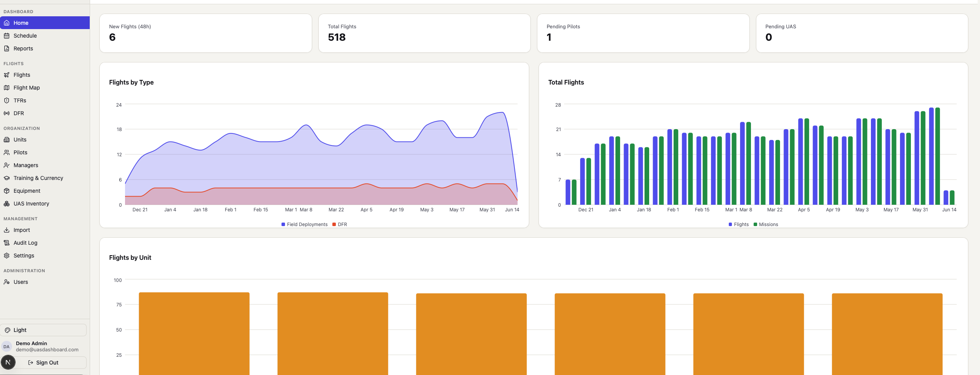Open the Schedule page

pos(45,36)
